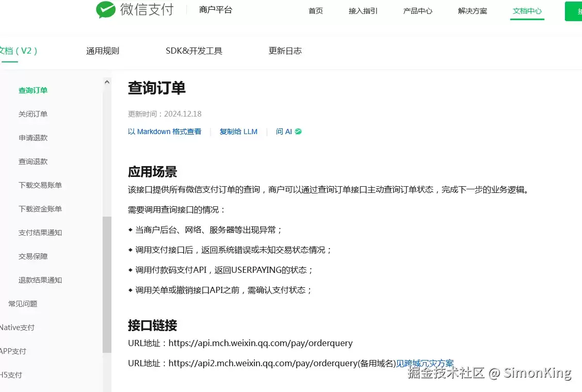Go to 首页 in top navigation

(315, 11)
